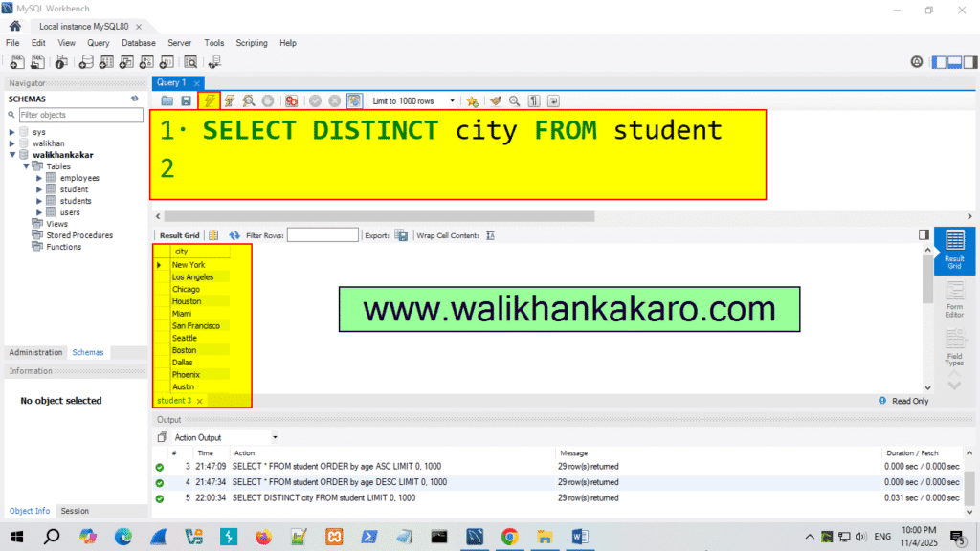Open Google Chrome from the taskbar
Viewport: 980px width, 551px height.
[509, 537]
